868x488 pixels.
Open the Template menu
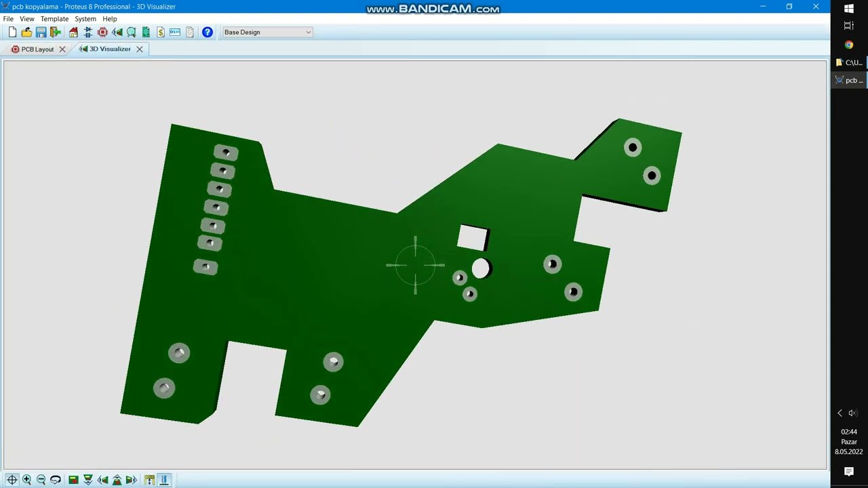coord(54,19)
